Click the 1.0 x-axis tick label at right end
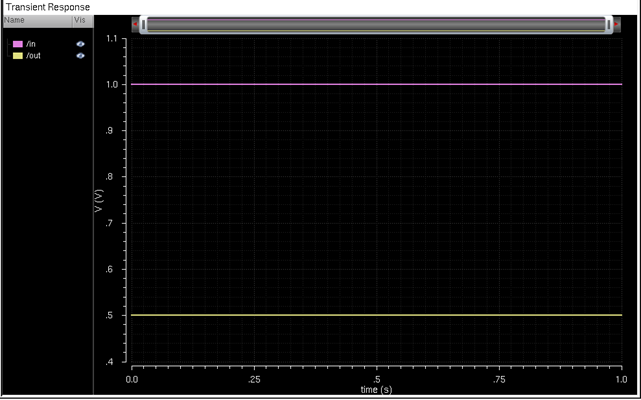 tap(621, 380)
